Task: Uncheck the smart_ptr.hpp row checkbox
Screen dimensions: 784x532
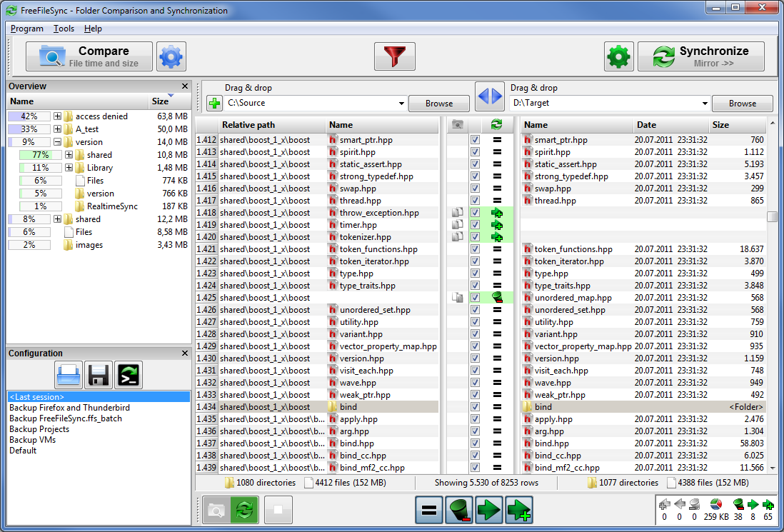Action: (475, 140)
